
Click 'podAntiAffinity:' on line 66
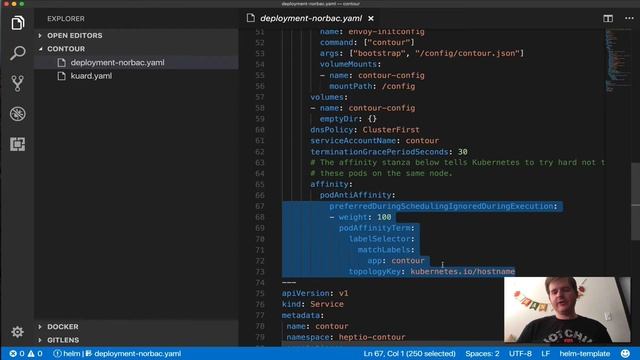click(358, 195)
